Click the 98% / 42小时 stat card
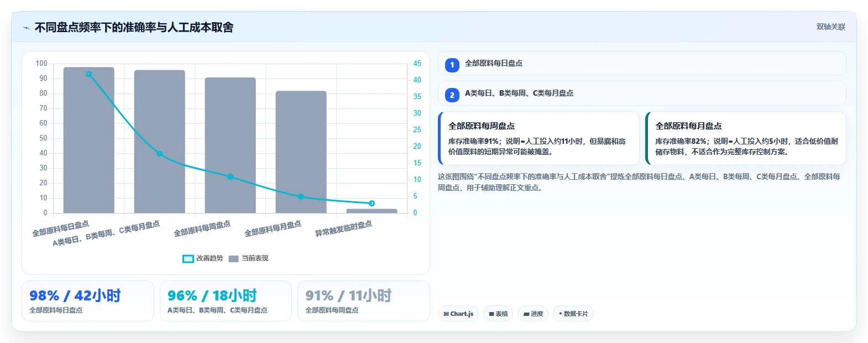This screenshot has width=868, height=343. (88, 301)
